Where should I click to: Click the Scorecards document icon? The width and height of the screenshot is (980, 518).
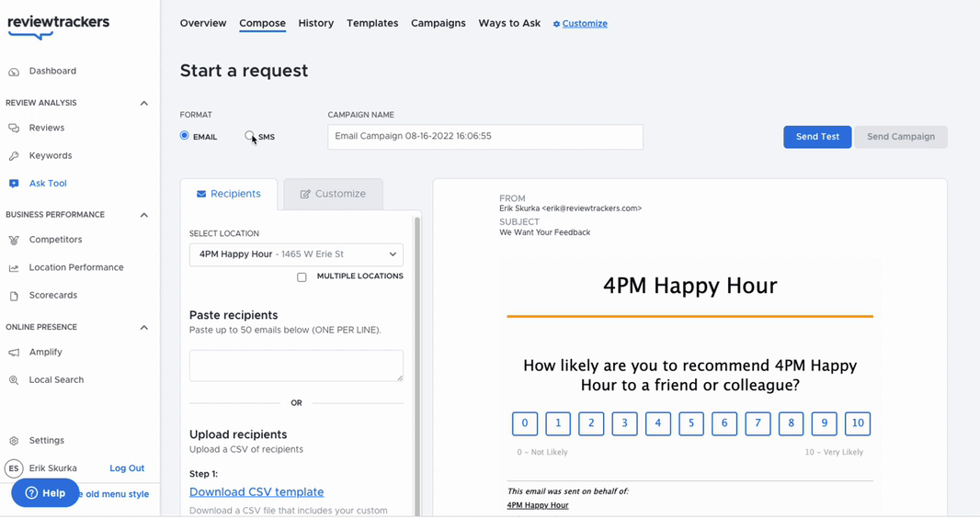click(14, 296)
